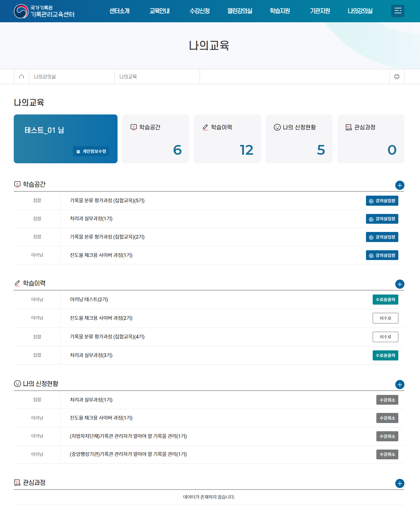Screen dimensions: 420x517
Task: Click course title 처리과 실무과정(3기)
Action: [91, 355]
